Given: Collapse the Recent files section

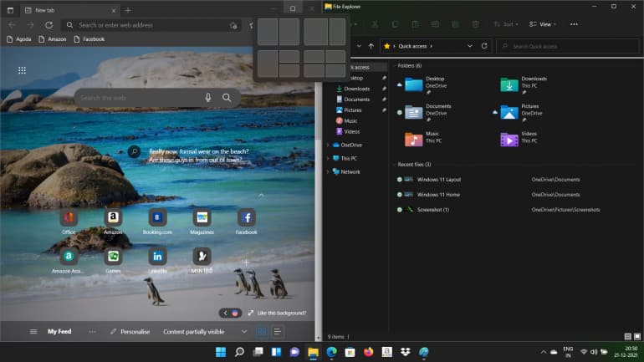Looking at the screenshot, I should [395, 165].
